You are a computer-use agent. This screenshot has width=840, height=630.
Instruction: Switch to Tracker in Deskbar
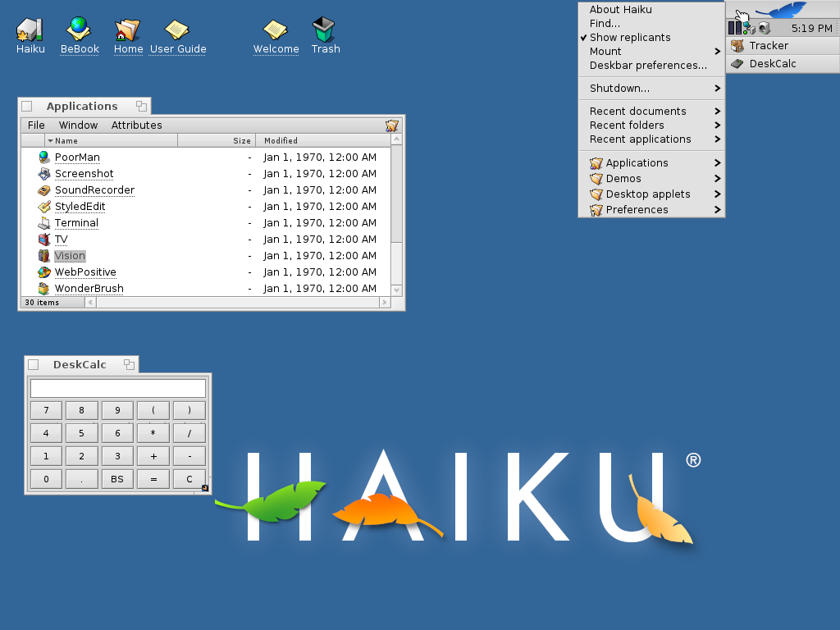coord(783,46)
